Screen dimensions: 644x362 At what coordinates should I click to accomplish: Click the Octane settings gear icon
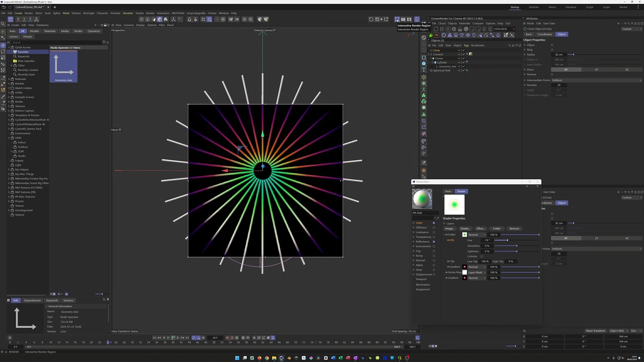click(x=454, y=29)
